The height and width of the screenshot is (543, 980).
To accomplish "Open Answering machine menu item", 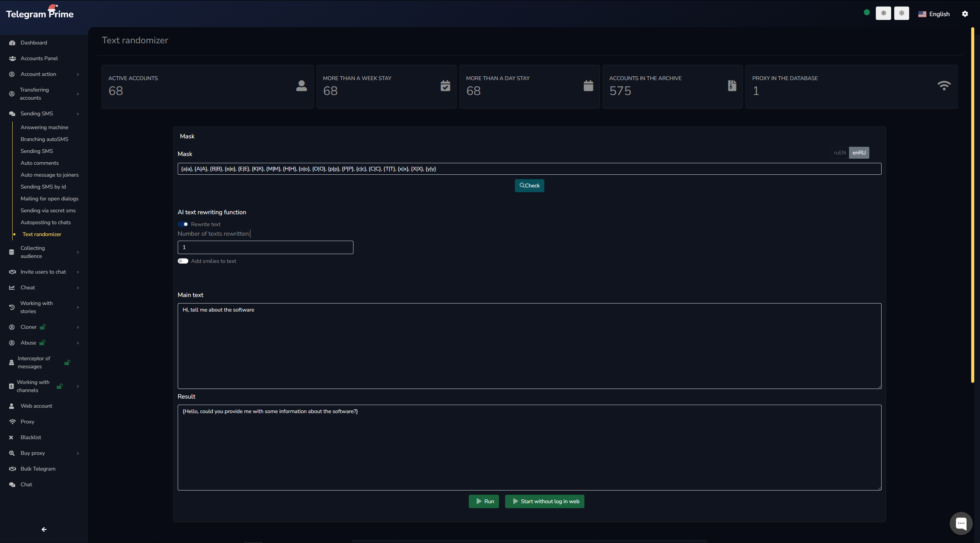I will point(44,127).
